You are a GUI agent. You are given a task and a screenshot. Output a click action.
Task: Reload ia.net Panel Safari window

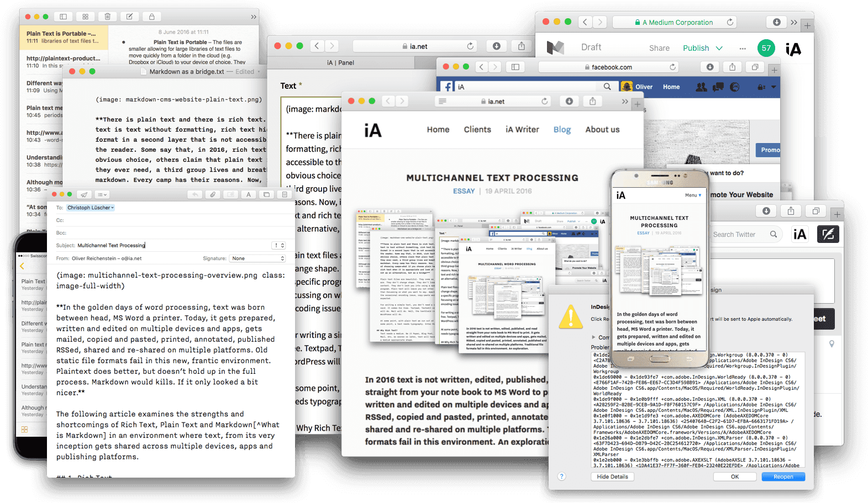point(470,46)
